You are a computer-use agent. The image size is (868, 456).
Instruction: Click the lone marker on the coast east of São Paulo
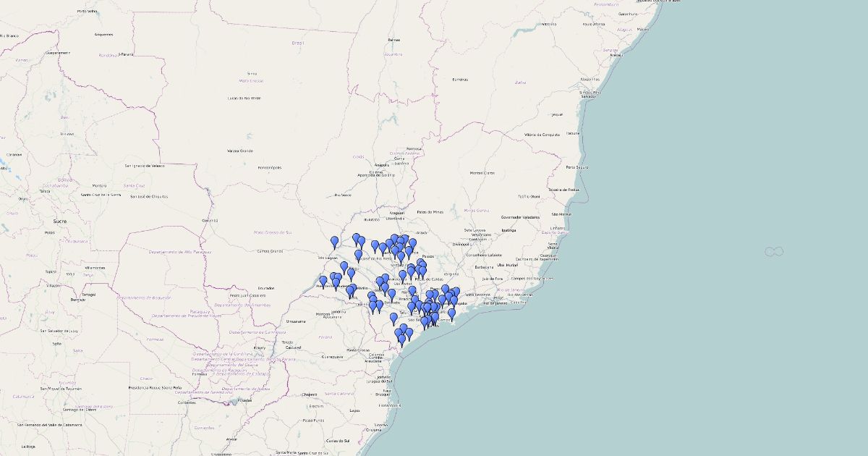coord(452,314)
